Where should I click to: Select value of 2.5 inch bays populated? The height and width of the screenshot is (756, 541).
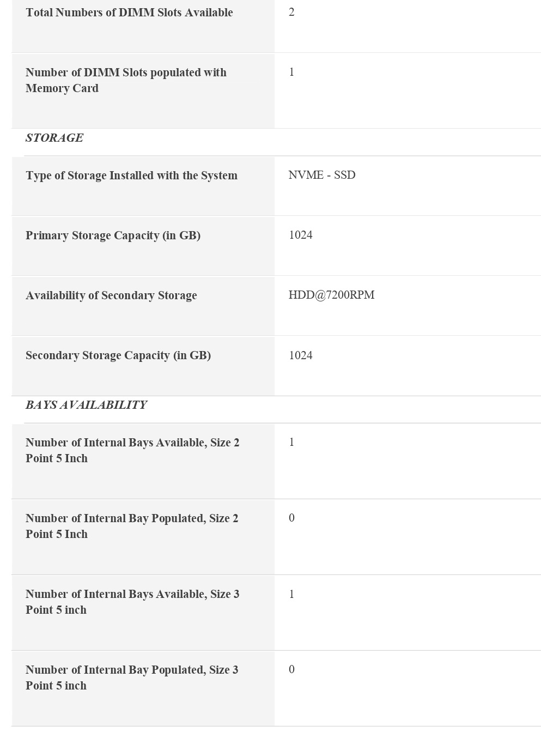click(291, 518)
